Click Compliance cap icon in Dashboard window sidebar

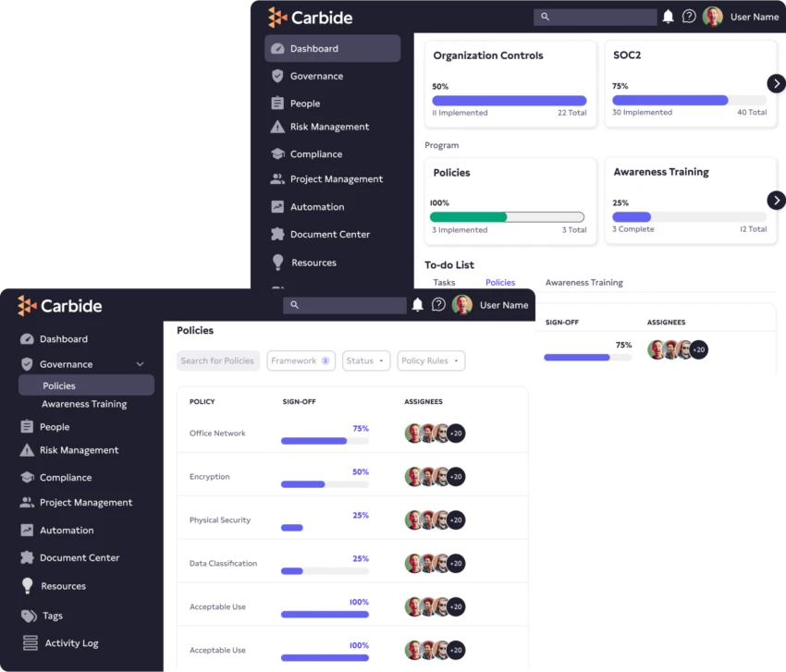click(x=277, y=154)
